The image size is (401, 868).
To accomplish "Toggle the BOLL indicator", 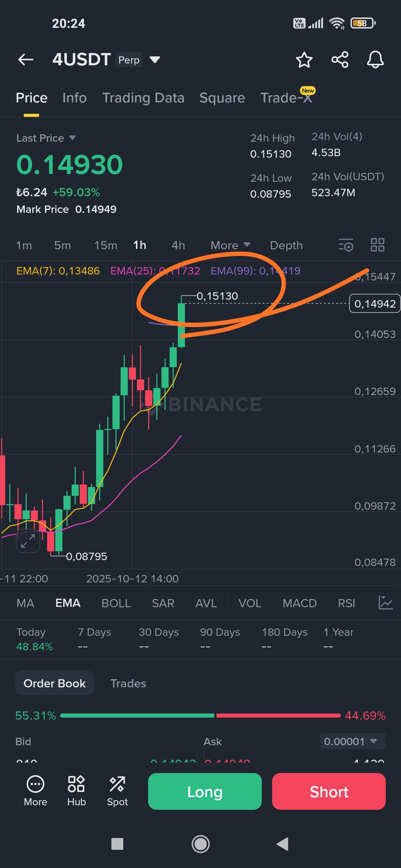I will coord(116,603).
